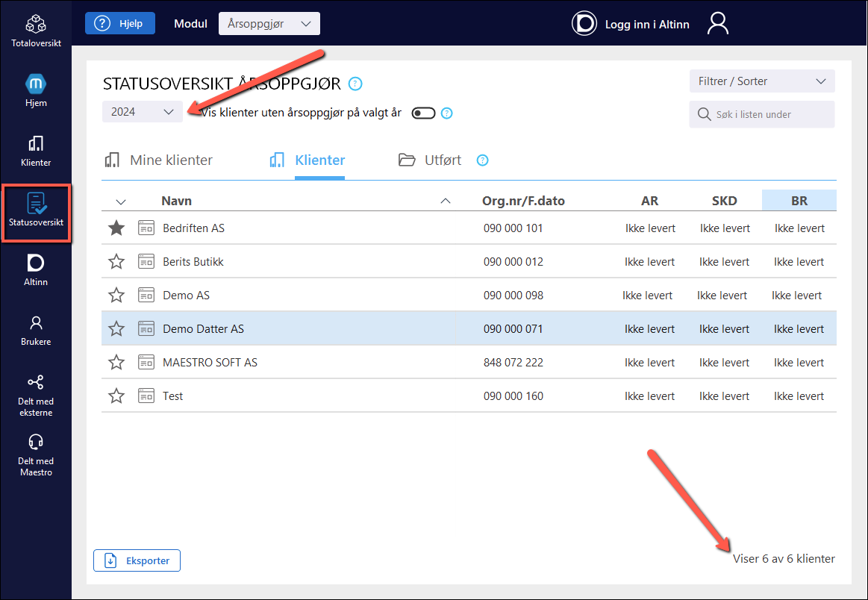Click BR status for Test
The image size is (868, 600).
799,396
